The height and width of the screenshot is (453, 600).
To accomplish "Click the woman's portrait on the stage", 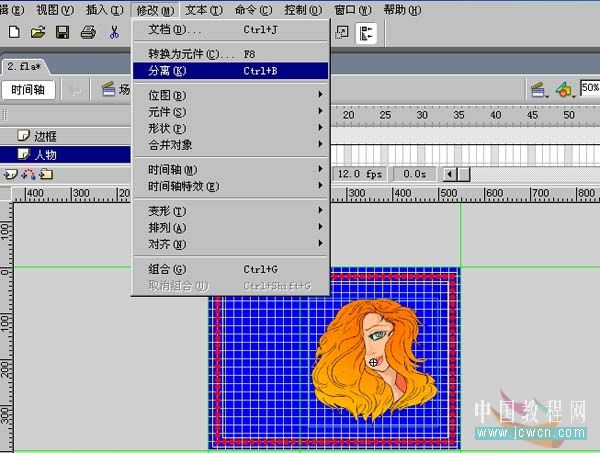I will point(373,362).
